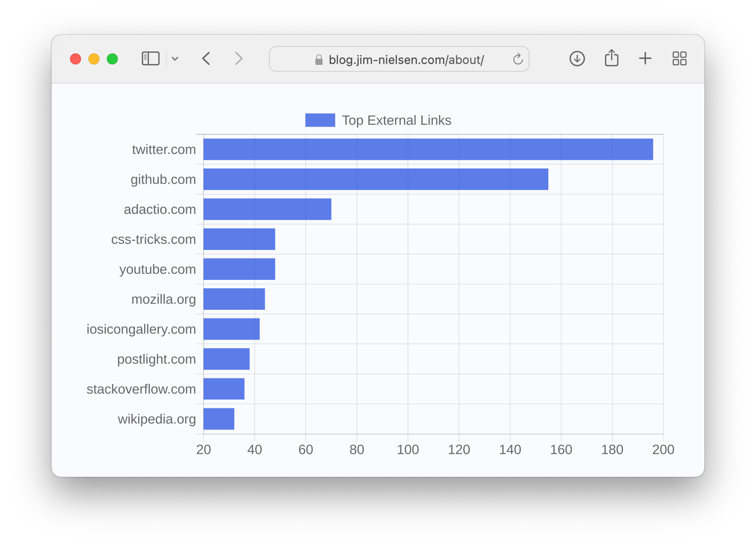Screen dimensions: 756x545
Task: Click the stackoverflow.com axis label
Action: (x=141, y=389)
